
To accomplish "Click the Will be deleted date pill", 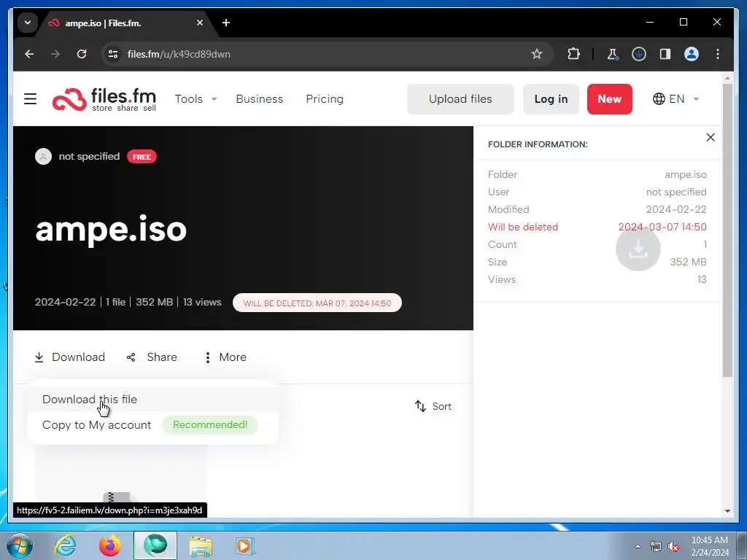I will point(317,303).
